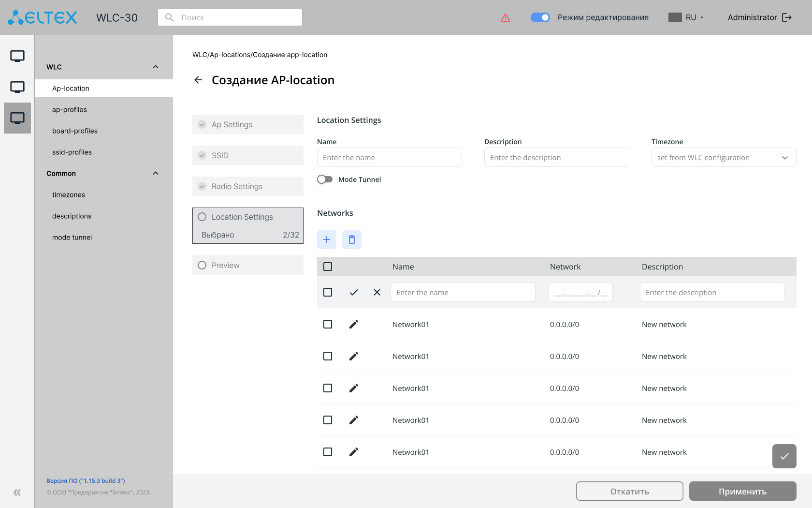Select the Location Settings step
Screen dimensions: 812x508
248,225
